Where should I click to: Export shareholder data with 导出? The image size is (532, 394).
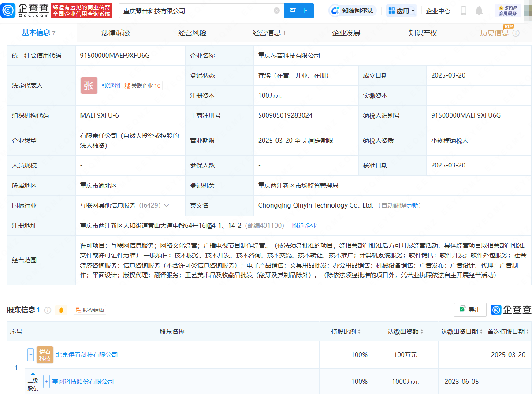(470, 310)
